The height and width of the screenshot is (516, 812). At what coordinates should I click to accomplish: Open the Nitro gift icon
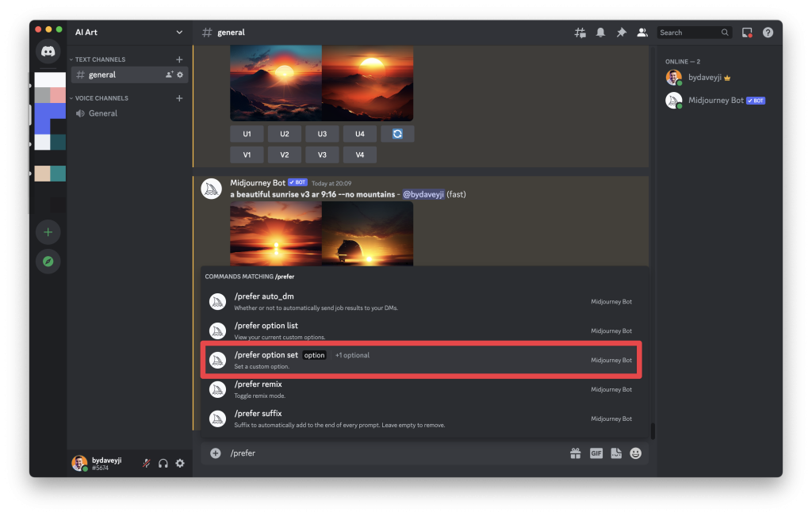pyautogui.click(x=576, y=453)
